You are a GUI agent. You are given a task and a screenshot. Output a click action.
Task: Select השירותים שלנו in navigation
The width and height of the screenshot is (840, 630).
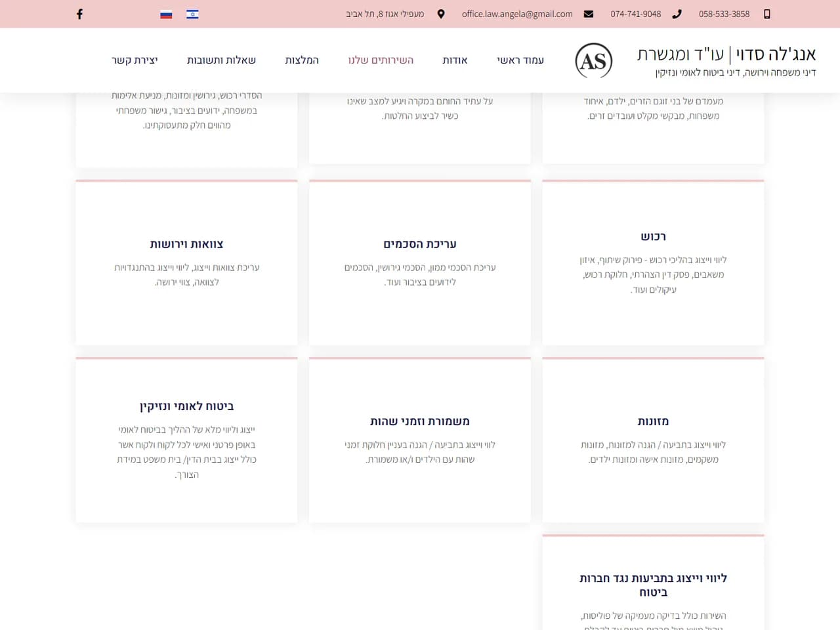tap(381, 60)
